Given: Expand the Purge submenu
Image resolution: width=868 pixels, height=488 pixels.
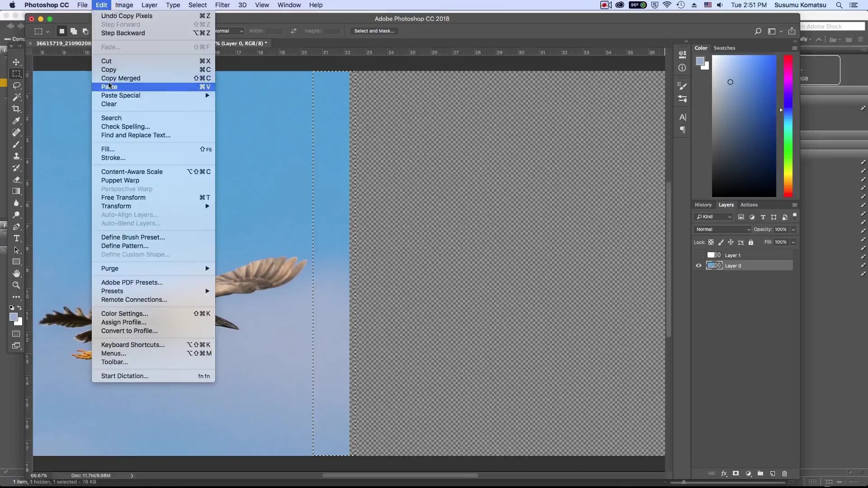Looking at the screenshot, I should pos(153,268).
